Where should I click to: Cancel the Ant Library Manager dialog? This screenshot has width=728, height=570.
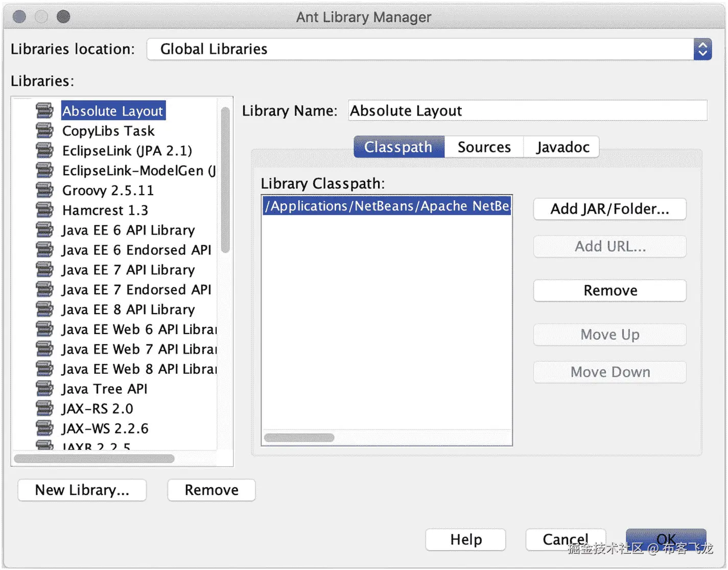tap(566, 539)
